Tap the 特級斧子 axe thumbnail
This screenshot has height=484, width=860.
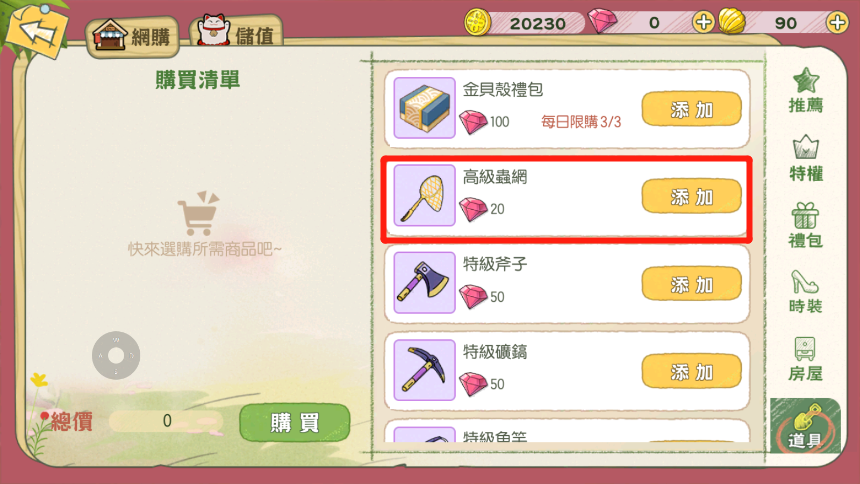[x=425, y=283]
